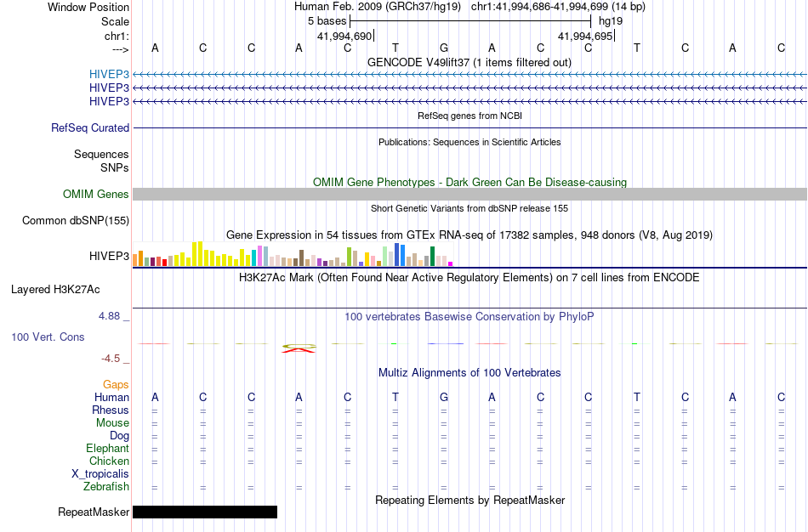Click the GENCODE V49lift37 track title
808x532 pixels.
pos(469,62)
